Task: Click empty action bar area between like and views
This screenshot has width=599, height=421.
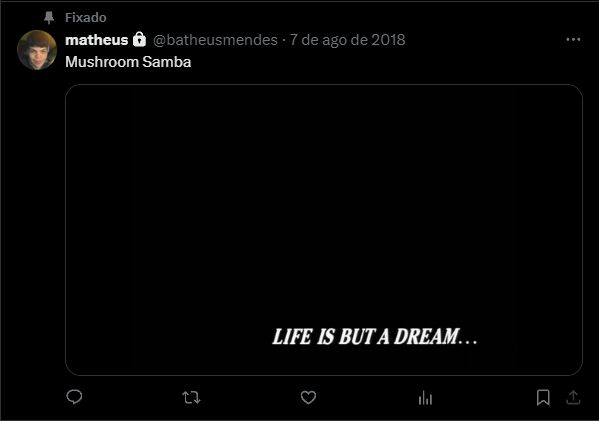Action: click(367, 397)
